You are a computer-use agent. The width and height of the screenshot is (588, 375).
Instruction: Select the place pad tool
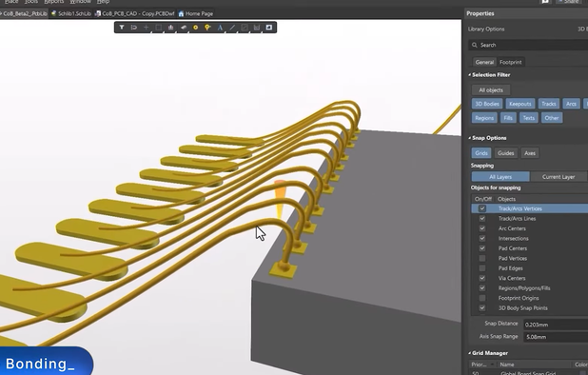pyautogui.click(x=195, y=28)
